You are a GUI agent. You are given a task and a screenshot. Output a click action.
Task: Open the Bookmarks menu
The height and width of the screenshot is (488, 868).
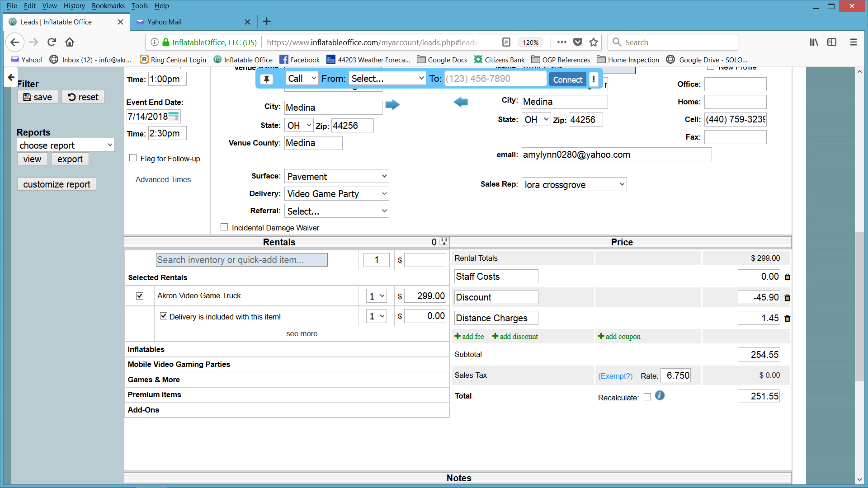click(108, 6)
